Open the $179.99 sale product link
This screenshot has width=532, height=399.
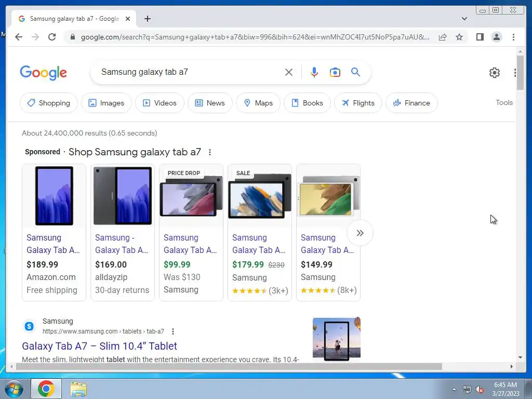(x=259, y=244)
